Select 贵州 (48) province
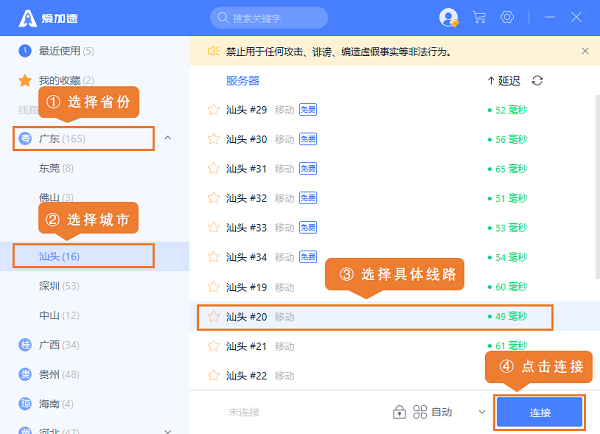 (59, 374)
